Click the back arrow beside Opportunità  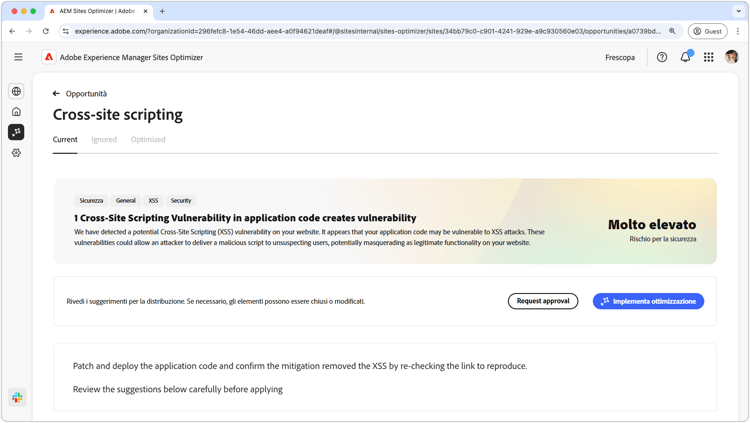click(56, 93)
